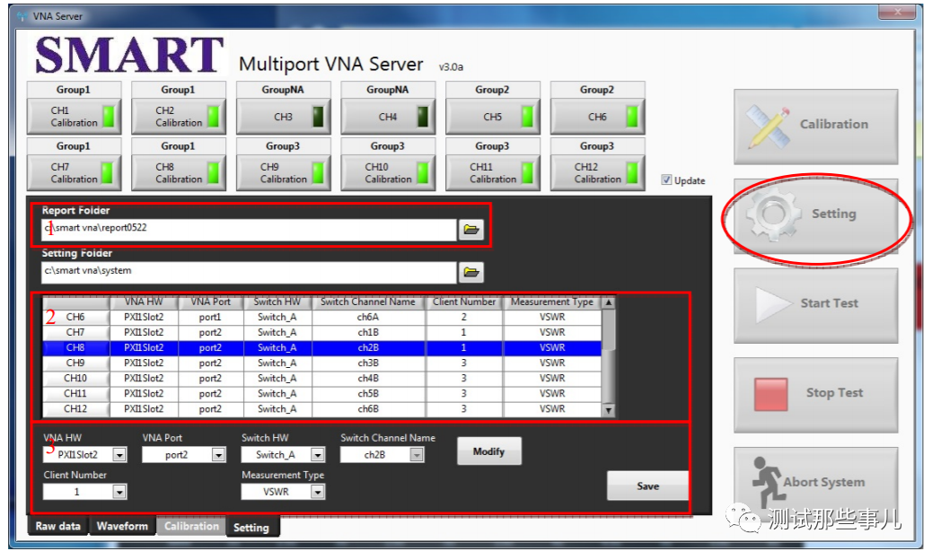Browse for the Report Folder path
Viewport: 932px width, 560px height.
pos(471,229)
